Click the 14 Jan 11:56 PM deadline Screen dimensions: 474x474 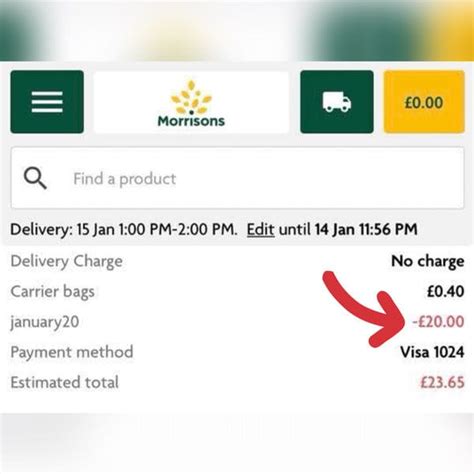tap(366, 229)
